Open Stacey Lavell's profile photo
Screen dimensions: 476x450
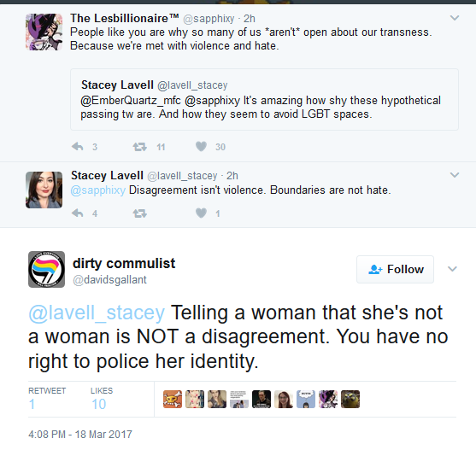[44, 190]
